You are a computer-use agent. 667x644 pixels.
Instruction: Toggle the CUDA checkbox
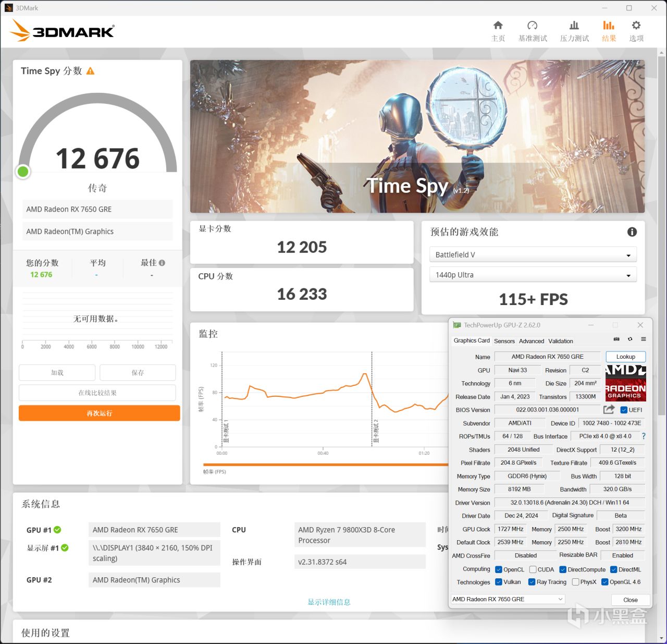[533, 569]
